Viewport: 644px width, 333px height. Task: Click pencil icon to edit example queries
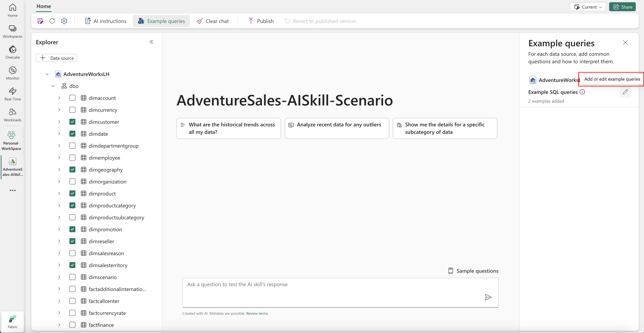625,92
